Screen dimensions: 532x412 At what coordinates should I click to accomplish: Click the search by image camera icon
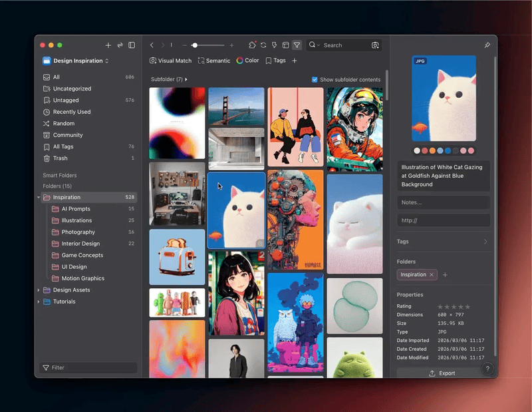pos(375,45)
